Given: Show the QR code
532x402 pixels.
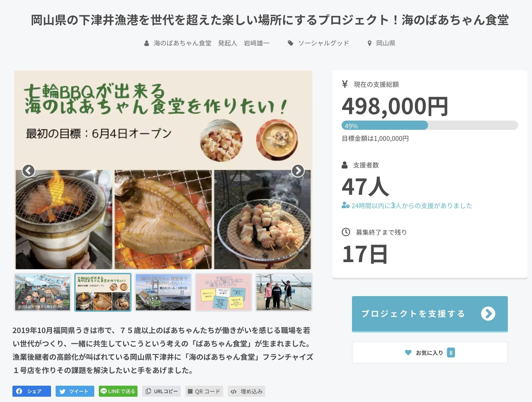Looking at the screenshot, I should 204,391.
